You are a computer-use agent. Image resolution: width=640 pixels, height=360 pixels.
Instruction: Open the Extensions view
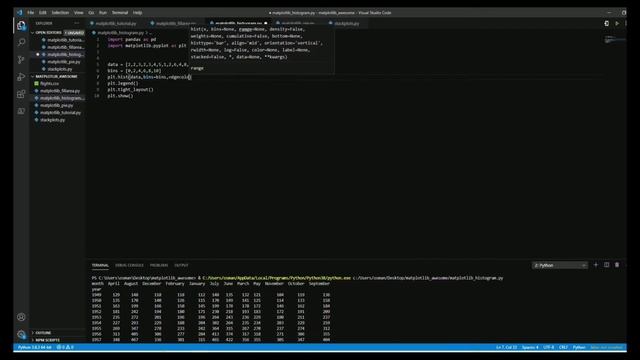coord(21,94)
